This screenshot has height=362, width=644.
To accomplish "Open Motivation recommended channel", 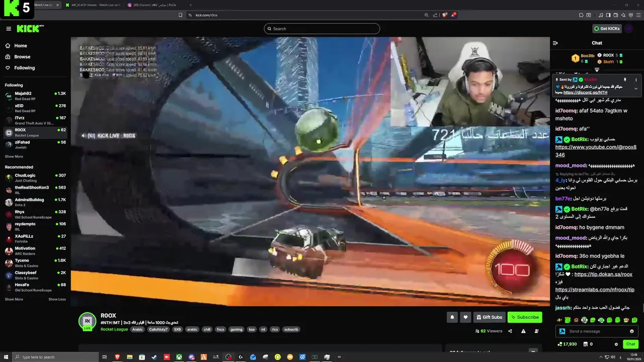I will (x=35, y=250).
